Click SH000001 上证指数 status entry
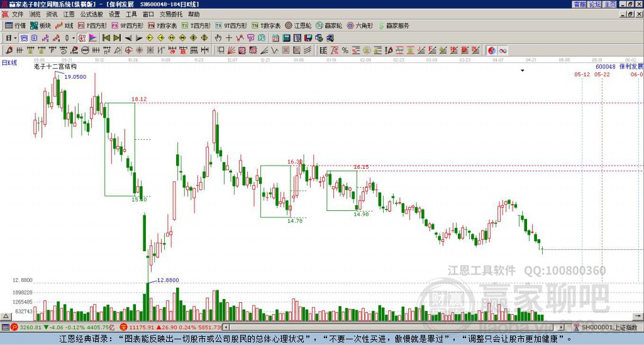This screenshot has height=345, width=644. tap(608, 327)
